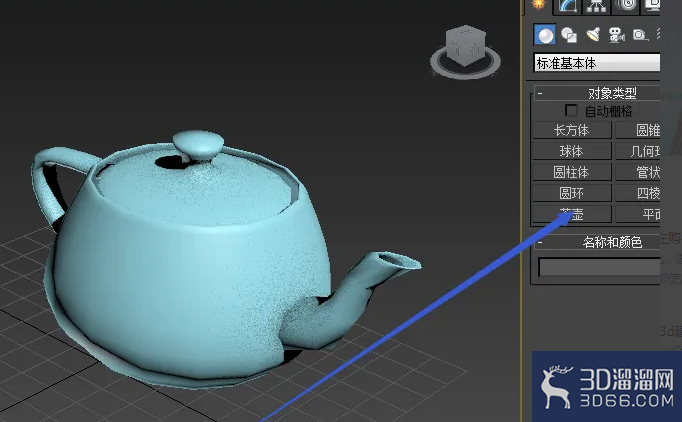Click the 圆环 torus button
The image size is (682, 422).
572,193
